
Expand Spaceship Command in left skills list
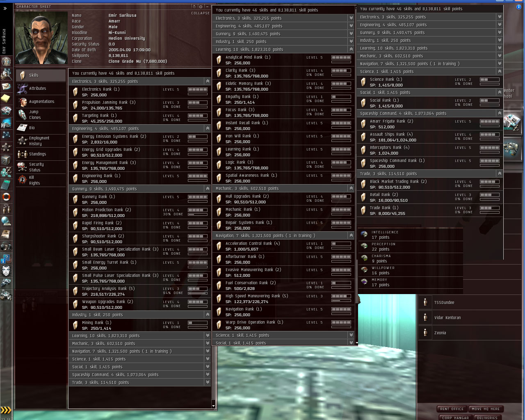[208, 374]
